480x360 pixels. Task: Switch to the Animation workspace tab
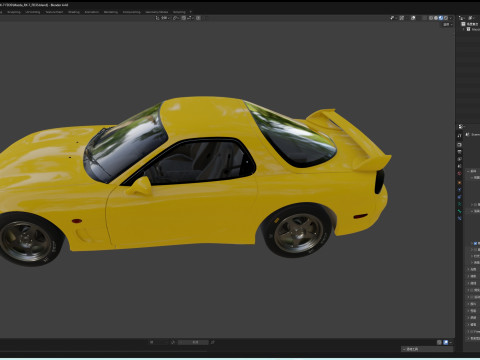[92, 12]
